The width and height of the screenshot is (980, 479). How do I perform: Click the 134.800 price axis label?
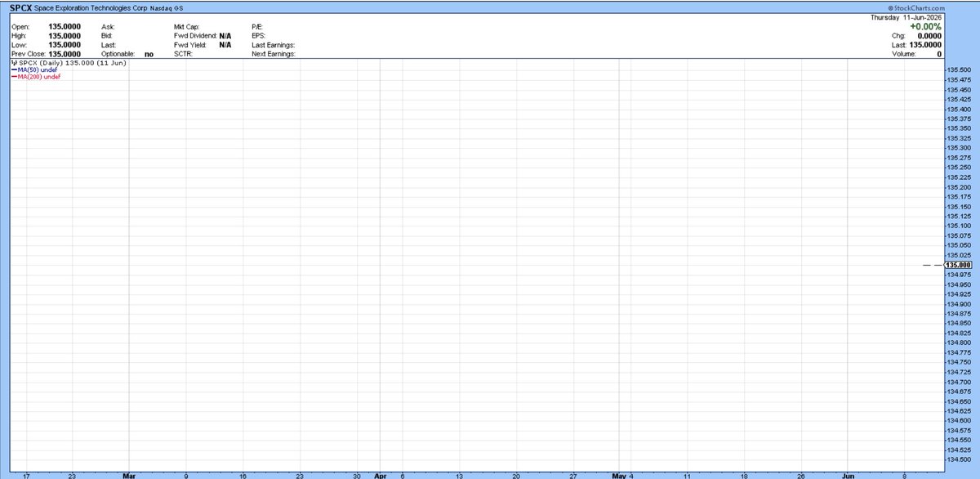click(x=958, y=342)
